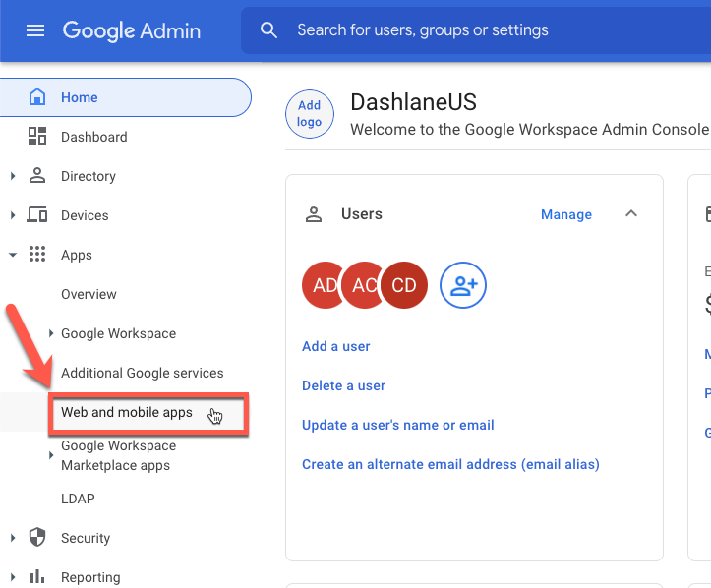This screenshot has width=711, height=588.
Task: Open the Reporting section
Action: tap(90, 577)
